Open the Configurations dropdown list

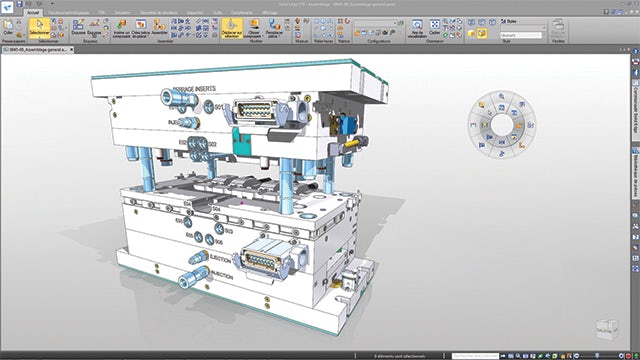pyautogui.click(x=376, y=23)
